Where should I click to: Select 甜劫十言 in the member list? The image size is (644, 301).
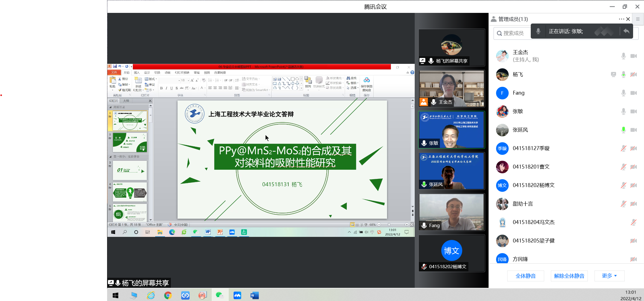point(523,204)
